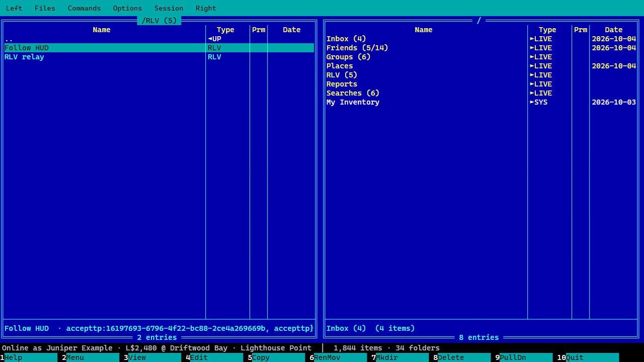Click the "/RLV (5)" panel path title
This screenshot has width=644, height=362.
159,21
